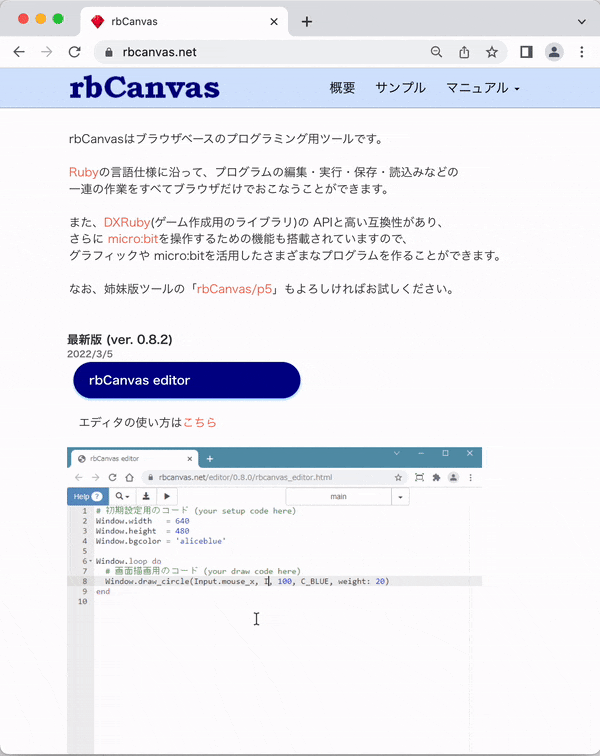The height and width of the screenshot is (756, 600).
Task: Open the サンプル menu item
Action: (400, 88)
